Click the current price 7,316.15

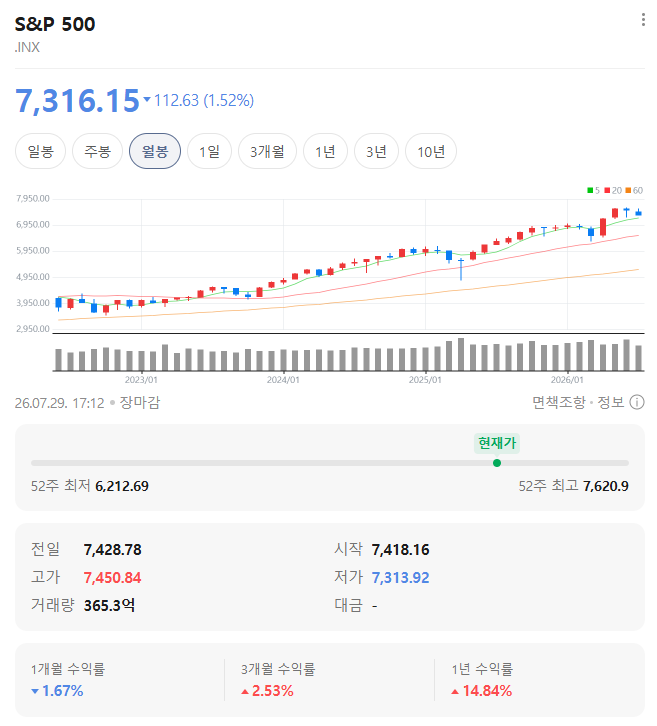[77, 100]
